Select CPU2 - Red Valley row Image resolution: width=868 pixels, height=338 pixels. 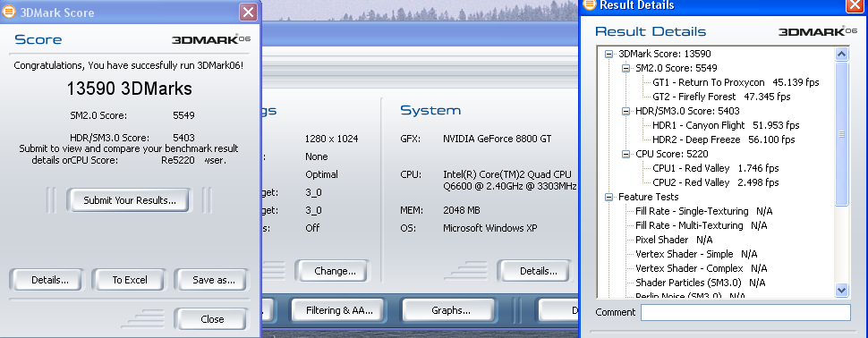coord(715,182)
